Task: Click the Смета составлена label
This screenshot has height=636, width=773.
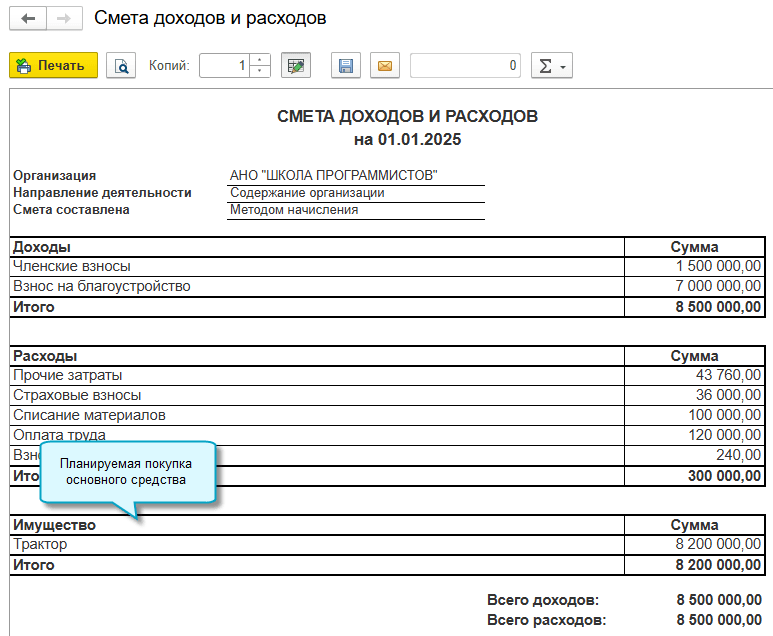Action: click(71, 210)
